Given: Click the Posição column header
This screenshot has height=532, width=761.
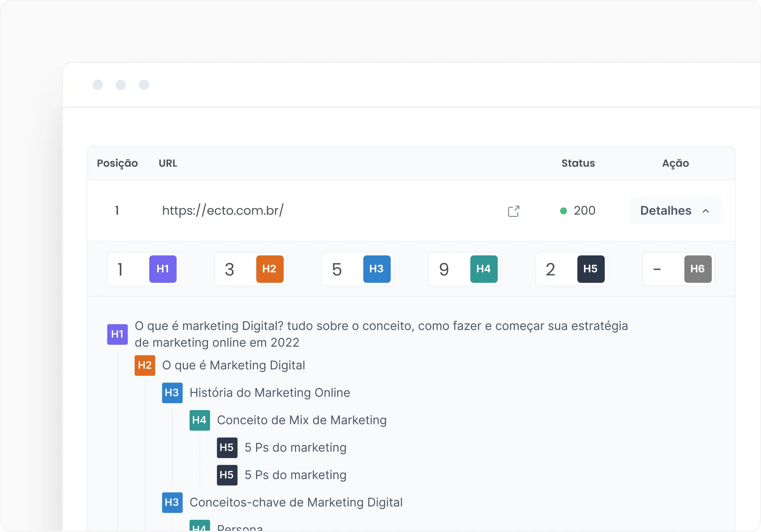Looking at the screenshot, I should tap(117, 163).
